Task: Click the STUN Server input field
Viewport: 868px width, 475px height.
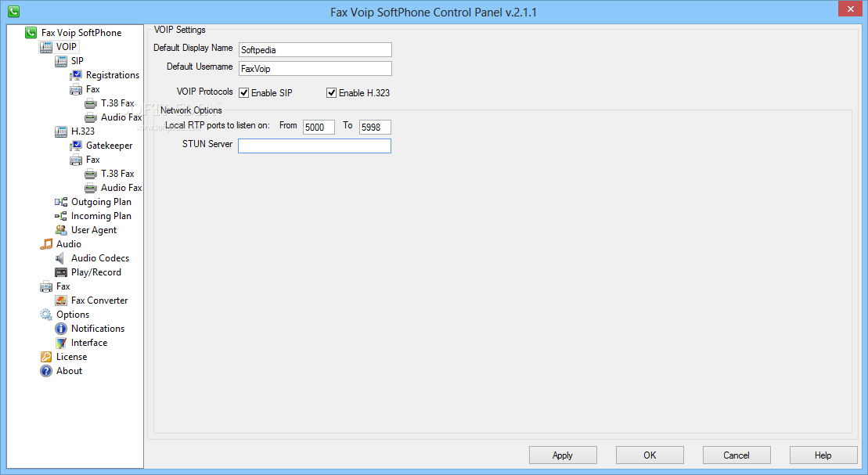Action: [x=315, y=146]
